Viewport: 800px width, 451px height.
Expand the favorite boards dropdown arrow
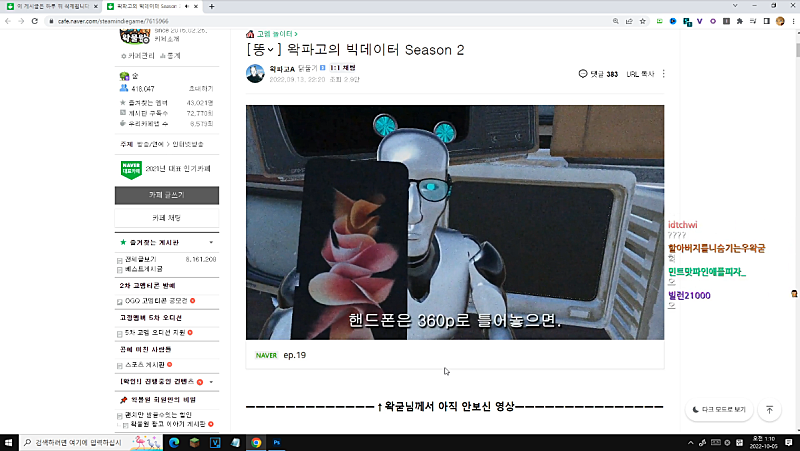[x=211, y=242]
